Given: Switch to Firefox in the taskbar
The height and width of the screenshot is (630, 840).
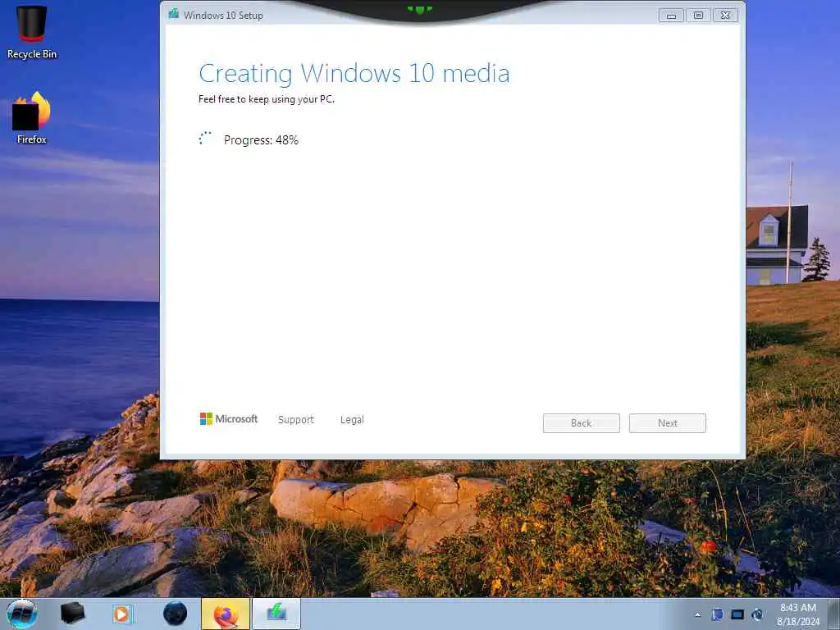Looking at the screenshot, I should pos(226,614).
